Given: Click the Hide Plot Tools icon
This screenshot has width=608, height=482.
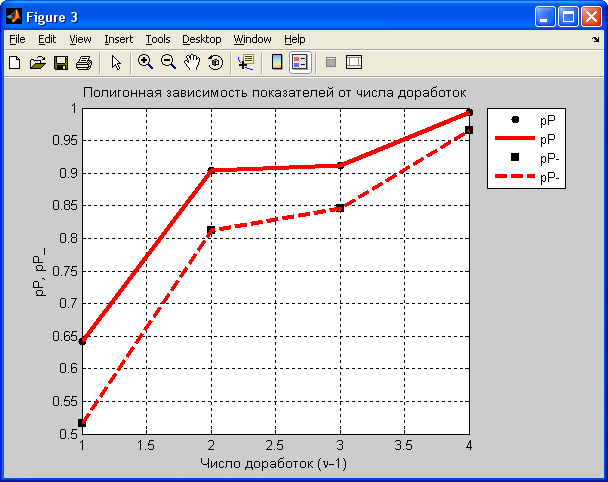Looking at the screenshot, I should (331, 62).
